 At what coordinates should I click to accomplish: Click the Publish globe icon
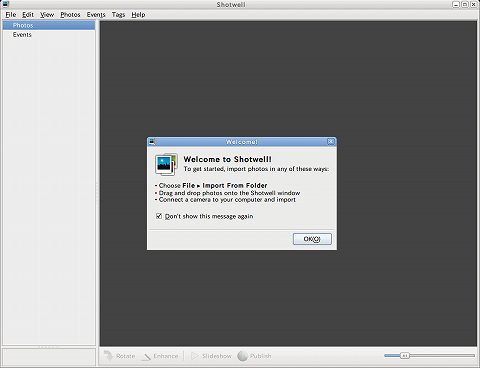242,356
